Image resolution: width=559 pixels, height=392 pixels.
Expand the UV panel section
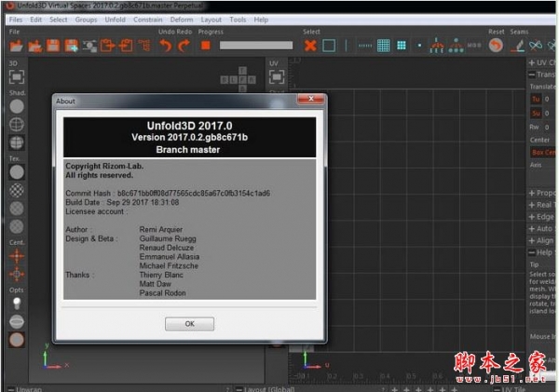[532, 62]
